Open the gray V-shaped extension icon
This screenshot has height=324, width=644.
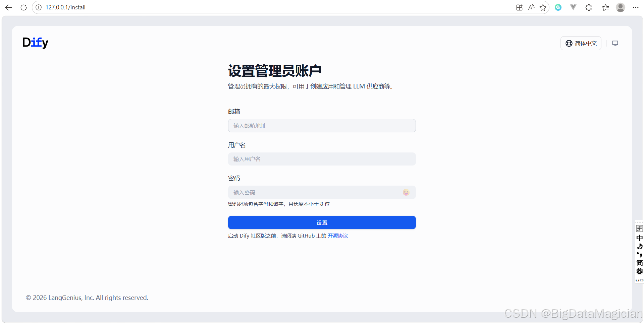(x=573, y=7)
